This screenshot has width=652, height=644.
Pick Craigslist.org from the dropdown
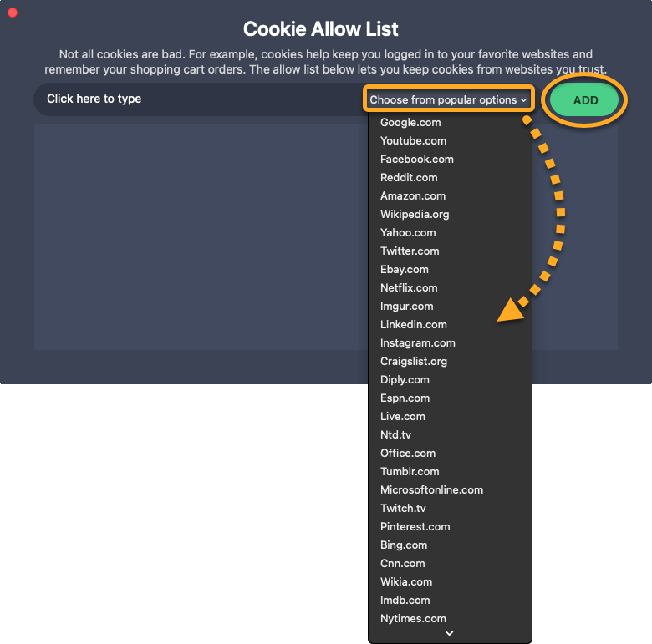[x=413, y=362]
